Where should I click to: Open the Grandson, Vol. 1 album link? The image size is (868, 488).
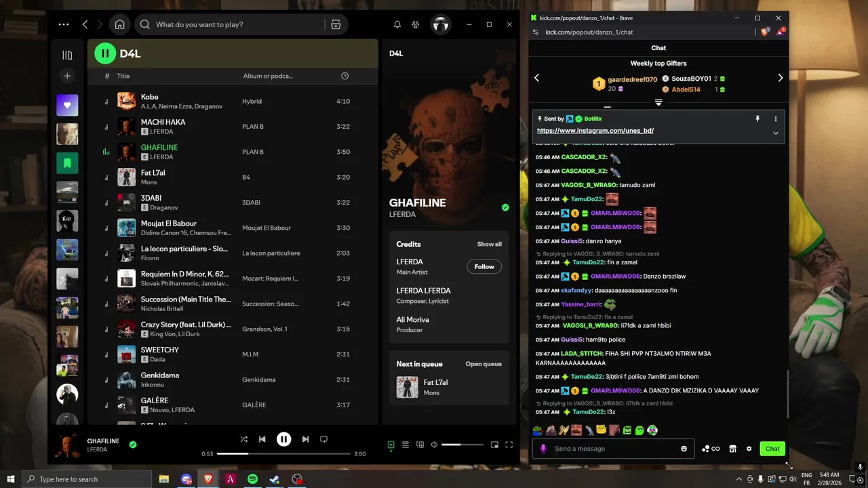point(264,329)
